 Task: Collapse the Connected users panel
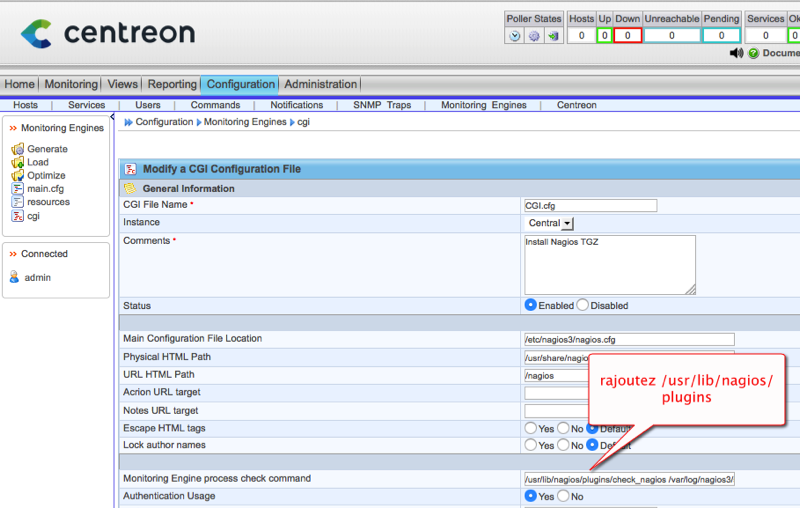coord(13,254)
